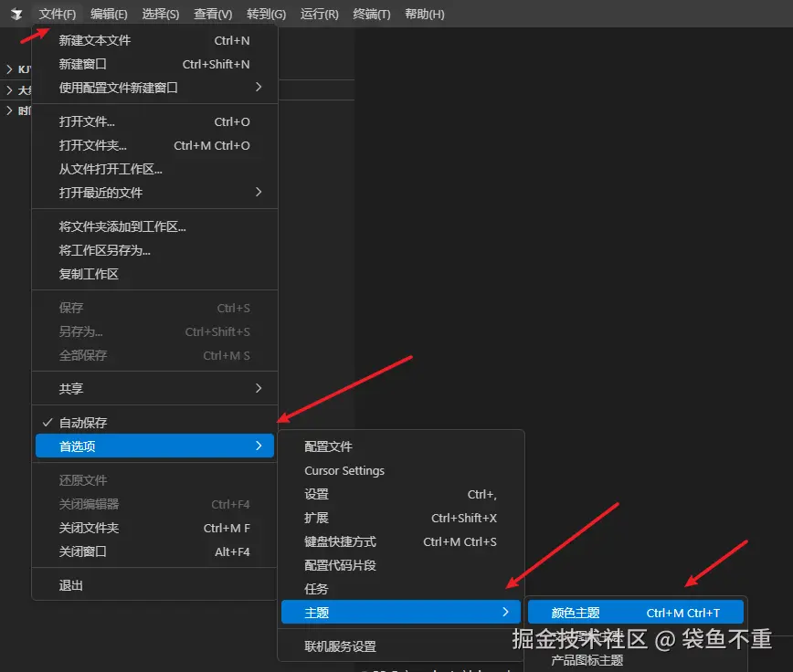Click the dimmed 全部保存 entry

(154, 356)
